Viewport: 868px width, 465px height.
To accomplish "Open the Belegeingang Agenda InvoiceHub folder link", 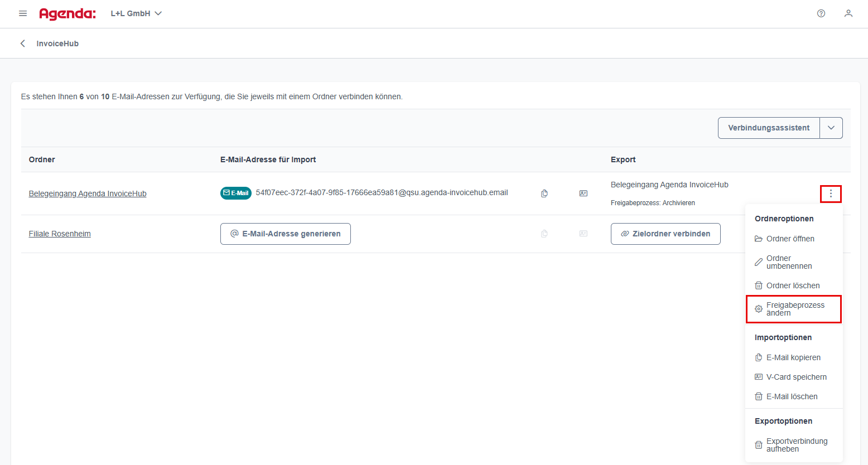I will pos(88,193).
